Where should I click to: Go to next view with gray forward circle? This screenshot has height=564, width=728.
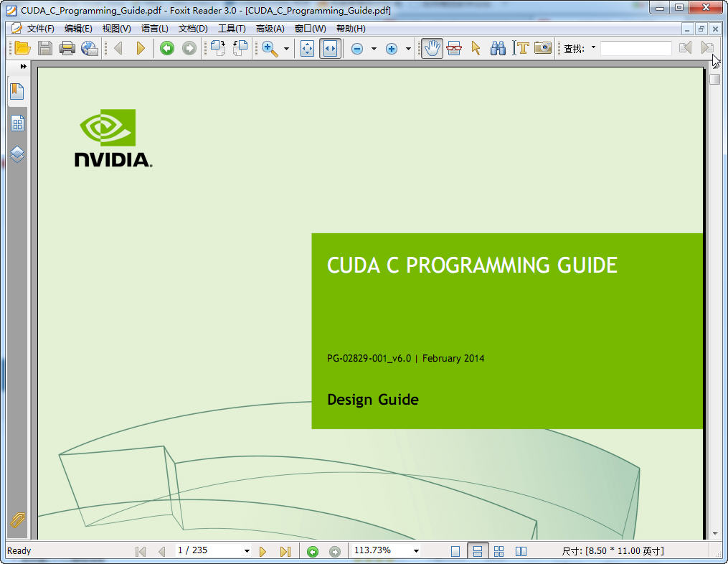(189, 48)
